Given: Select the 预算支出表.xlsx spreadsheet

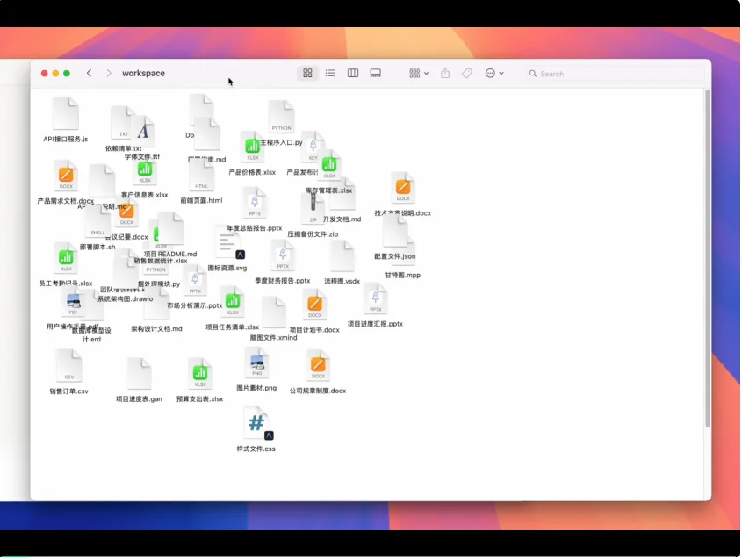Looking at the screenshot, I should click(200, 374).
